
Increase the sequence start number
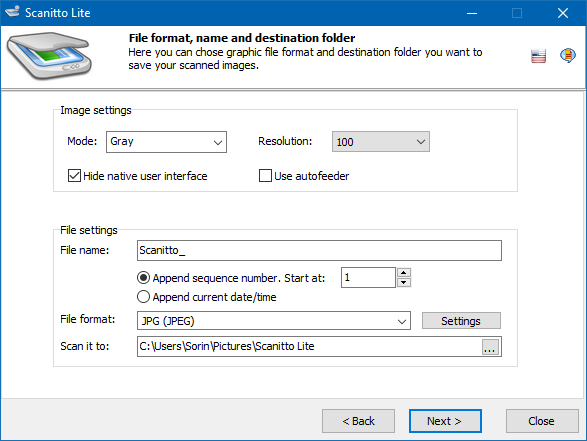pyautogui.click(x=404, y=273)
